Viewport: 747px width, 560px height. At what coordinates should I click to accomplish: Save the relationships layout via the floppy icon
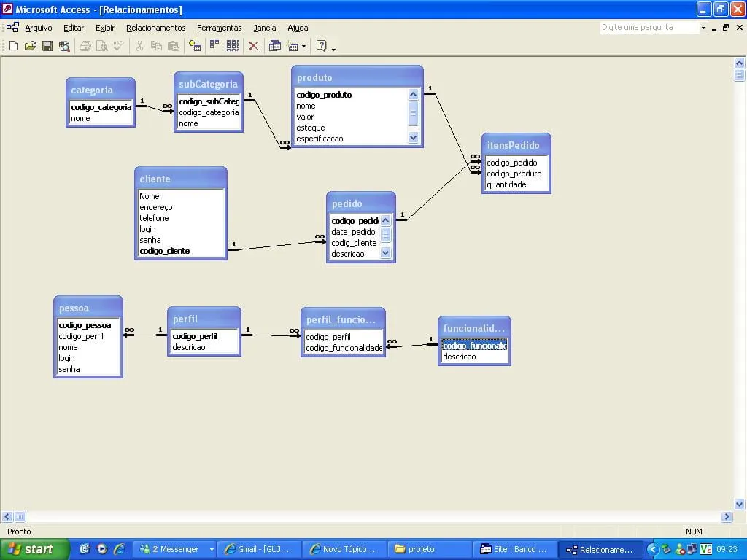(x=47, y=46)
